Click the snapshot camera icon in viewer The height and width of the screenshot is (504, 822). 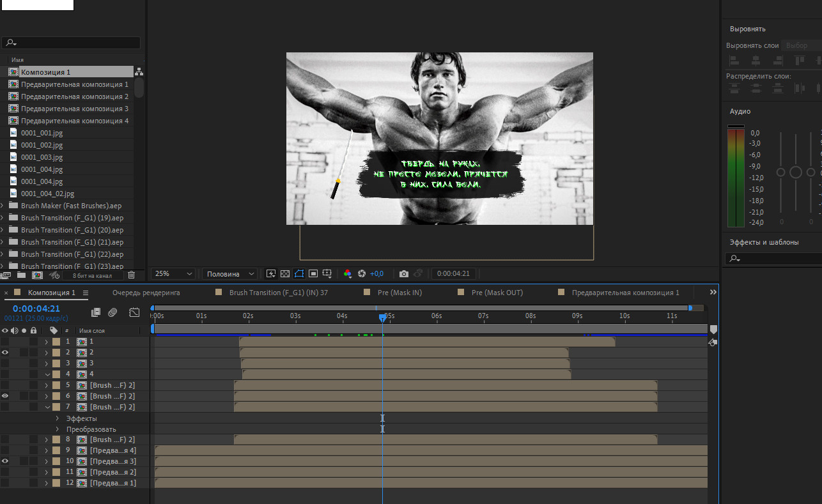403,273
